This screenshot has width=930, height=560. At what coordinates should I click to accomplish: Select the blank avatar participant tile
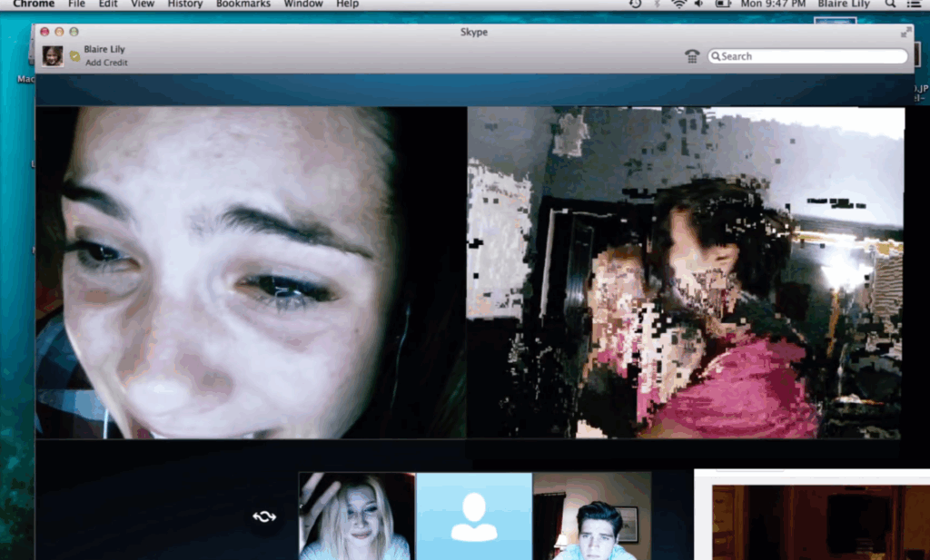click(x=473, y=516)
